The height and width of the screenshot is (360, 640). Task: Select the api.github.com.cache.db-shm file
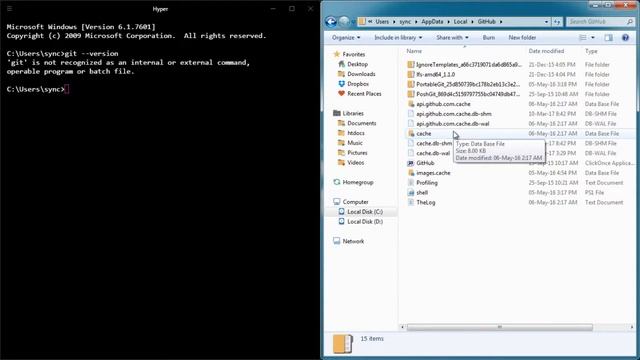click(449, 114)
